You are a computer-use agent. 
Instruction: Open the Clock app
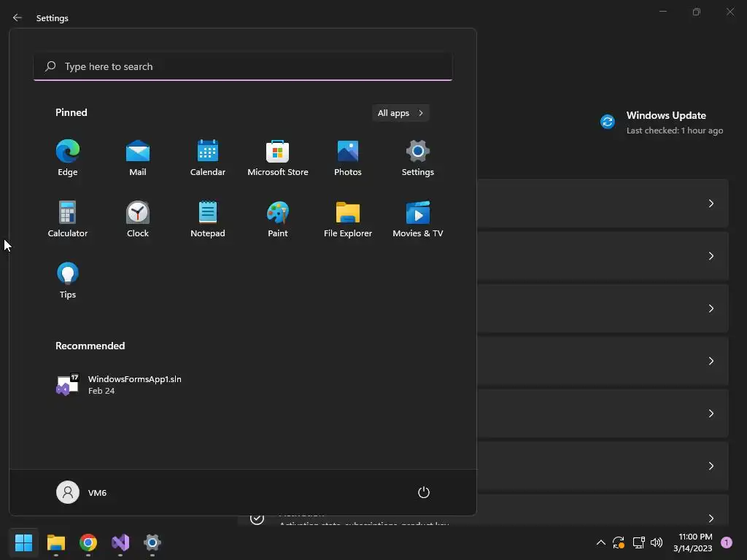[138, 219]
